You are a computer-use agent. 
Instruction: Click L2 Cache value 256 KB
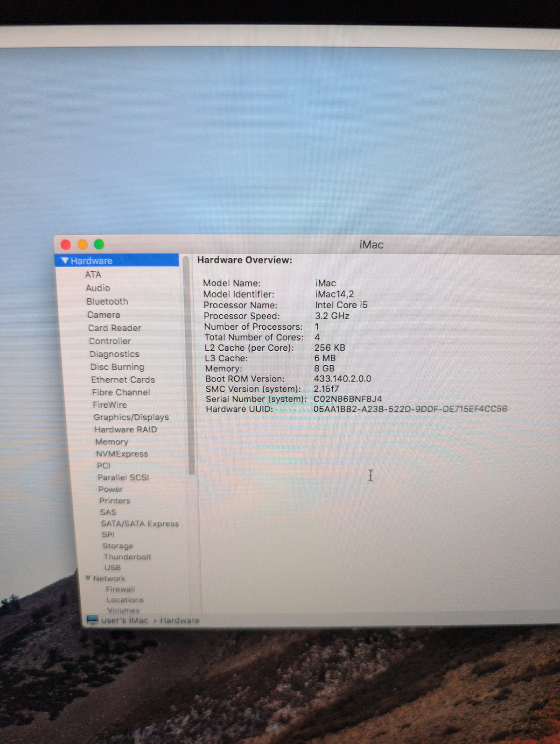(330, 347)
